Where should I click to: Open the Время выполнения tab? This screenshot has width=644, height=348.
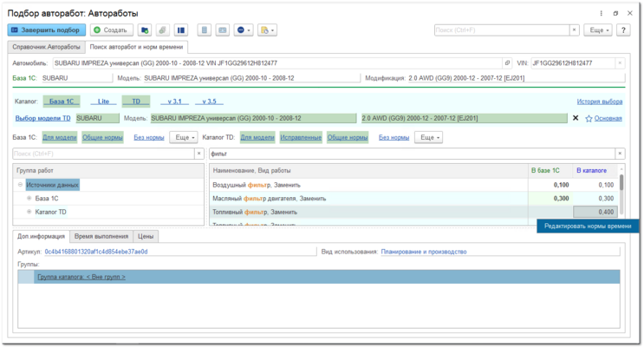101,237
